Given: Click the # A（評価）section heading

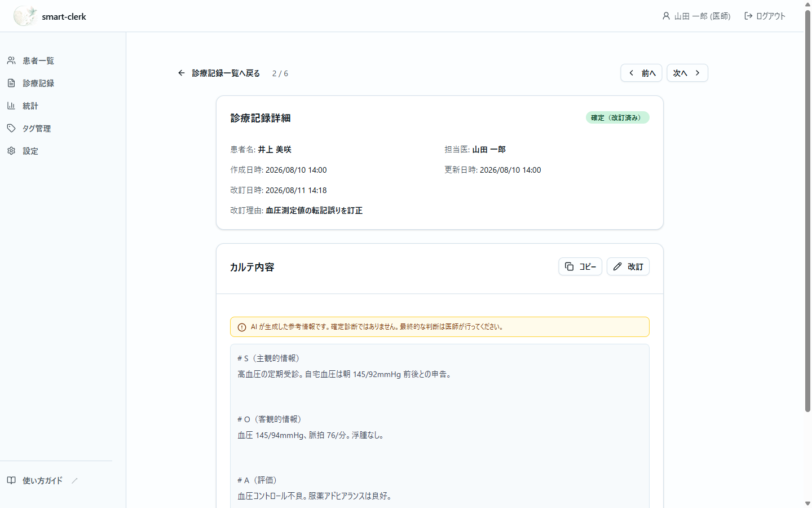Looking at the screenshot, I should 257,480.
